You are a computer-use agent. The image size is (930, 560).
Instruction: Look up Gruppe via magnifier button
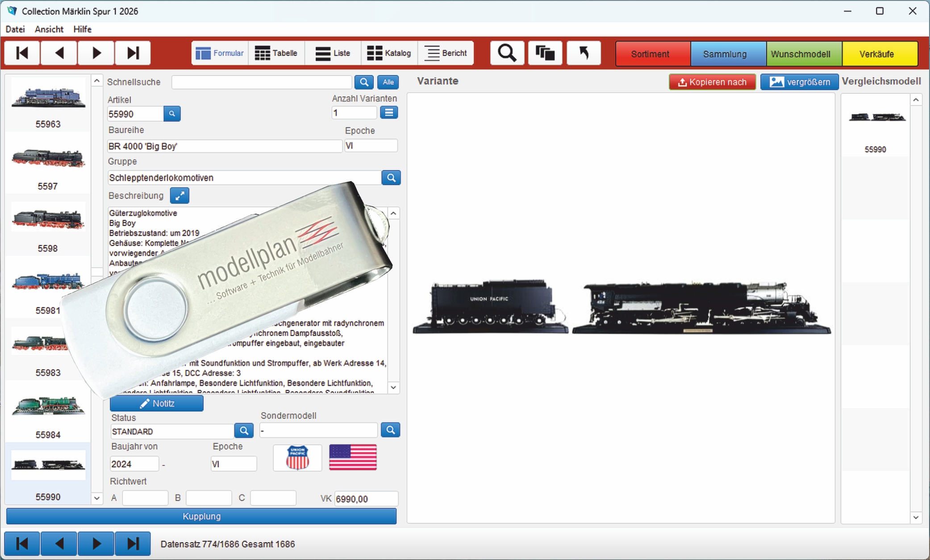[x=391, y=178]
